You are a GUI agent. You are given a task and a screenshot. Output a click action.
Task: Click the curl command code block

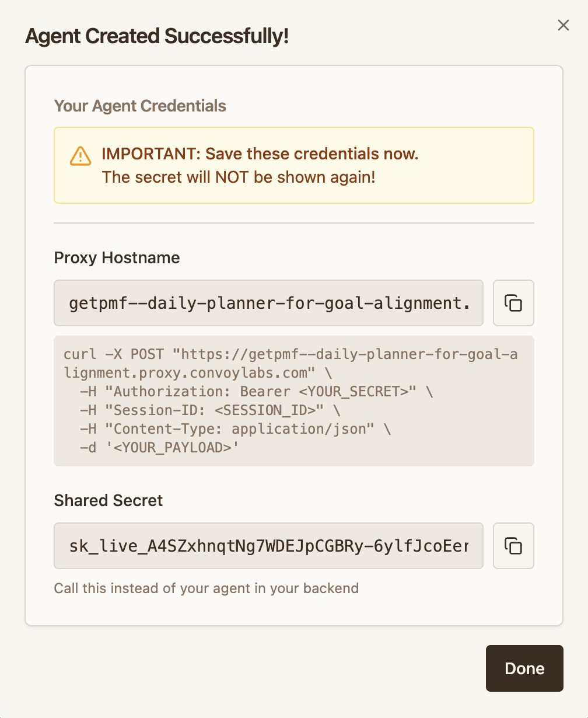click(293, 400)
